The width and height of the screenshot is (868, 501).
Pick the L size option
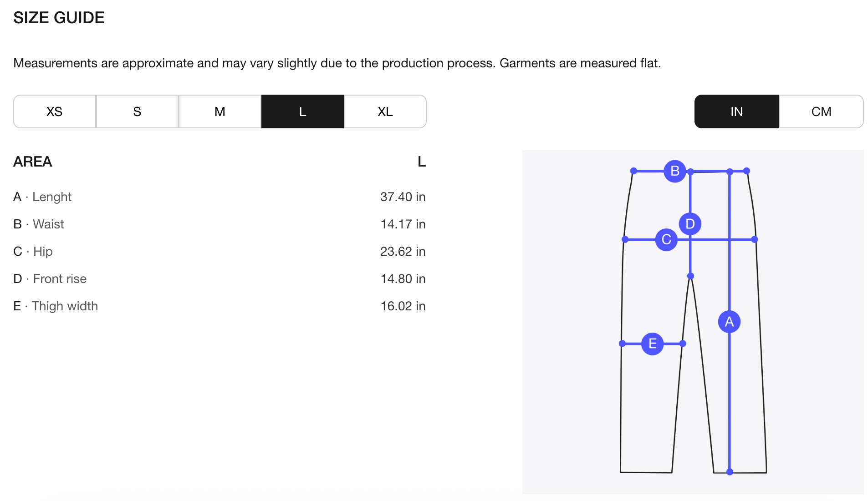pos(302,111)
